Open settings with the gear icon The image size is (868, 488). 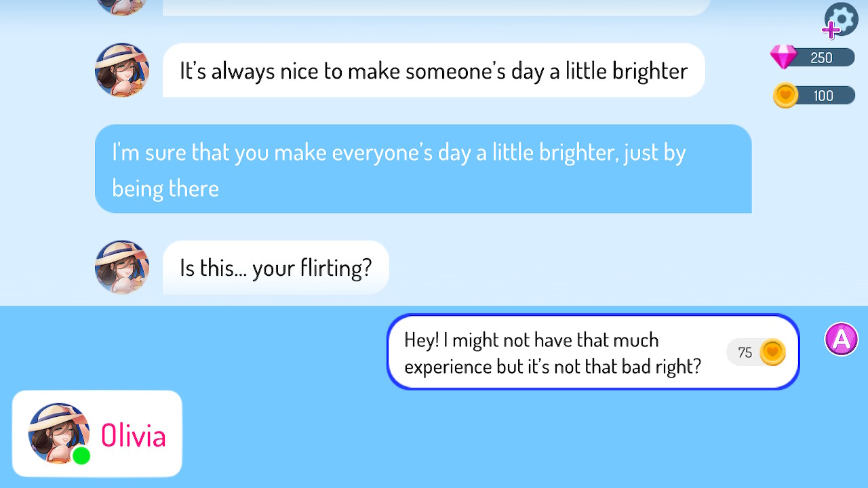pos(842,19)
